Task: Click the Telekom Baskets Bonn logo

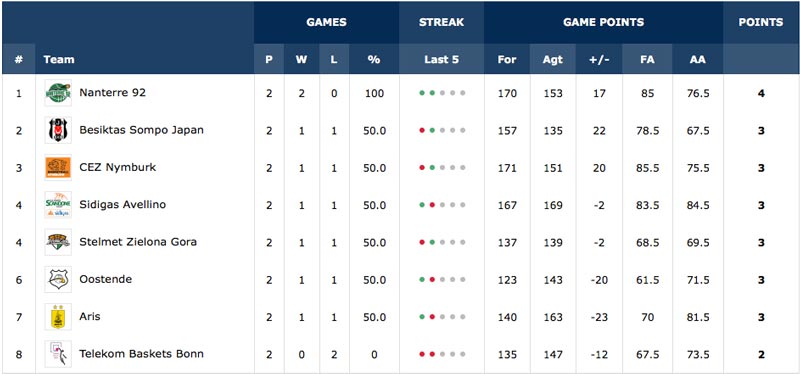Action: coord(58,354)
